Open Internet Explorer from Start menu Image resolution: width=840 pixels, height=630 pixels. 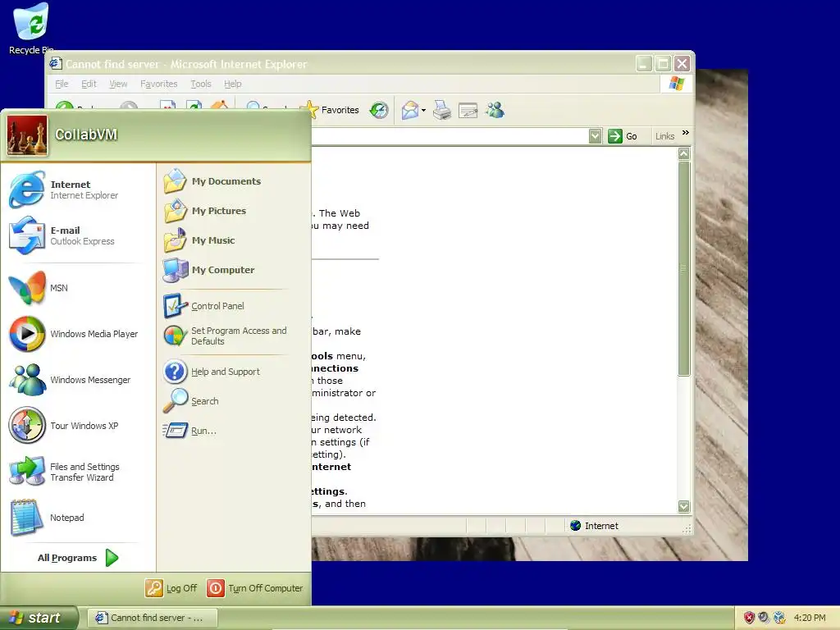pos(78,189)
